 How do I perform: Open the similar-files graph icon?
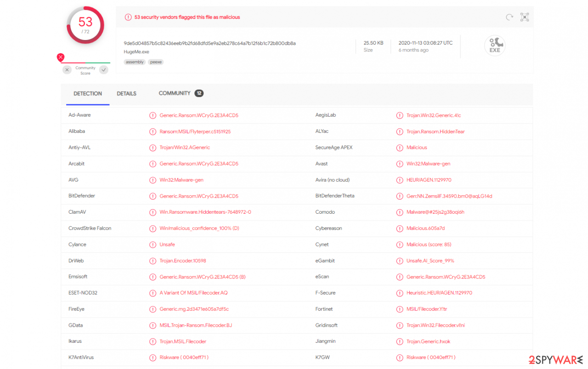pos(525,17)
